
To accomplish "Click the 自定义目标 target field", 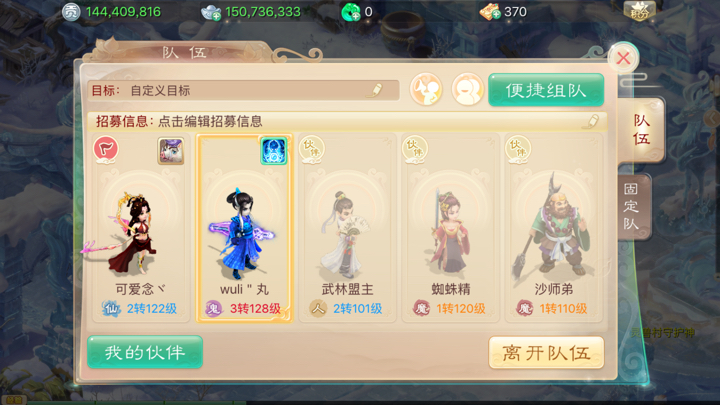I will pyautogui.click(x=243, y=90).
